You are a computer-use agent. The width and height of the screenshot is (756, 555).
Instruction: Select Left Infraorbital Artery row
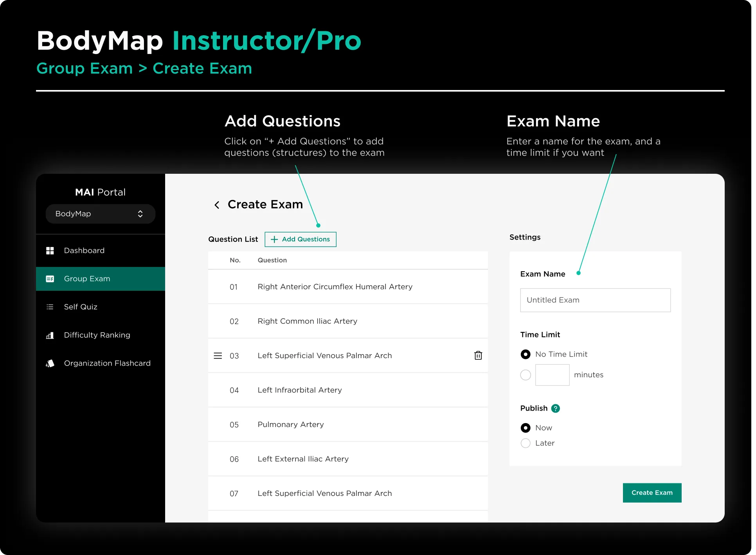click(348, 390)
